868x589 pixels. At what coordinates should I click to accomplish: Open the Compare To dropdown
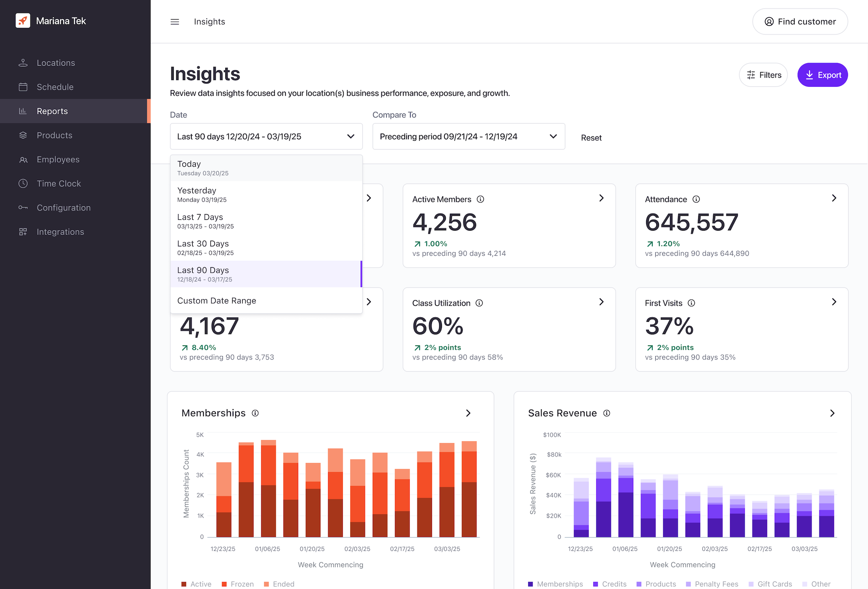tap(468, 136)
